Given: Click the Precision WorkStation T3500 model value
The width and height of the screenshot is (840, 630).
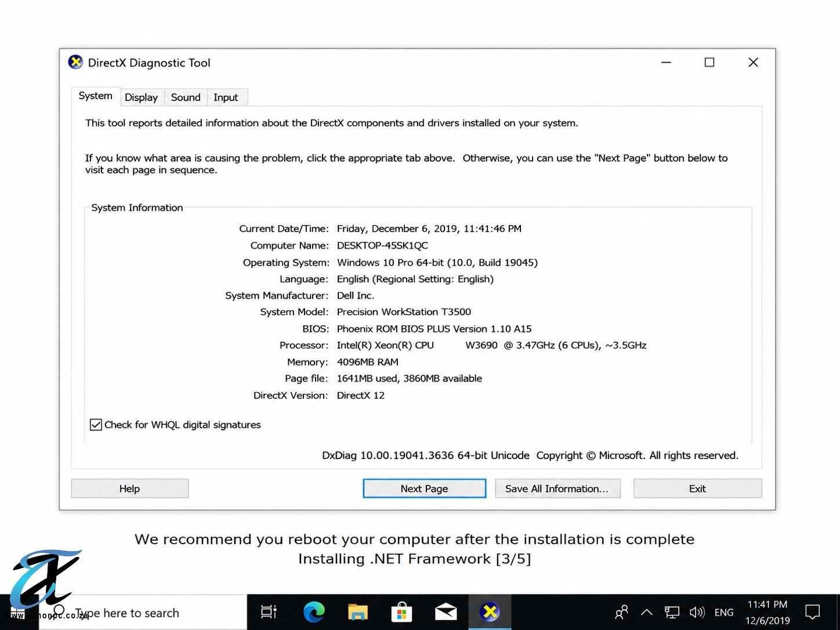Looking at the screenshot, I should [x=404, y=312].
